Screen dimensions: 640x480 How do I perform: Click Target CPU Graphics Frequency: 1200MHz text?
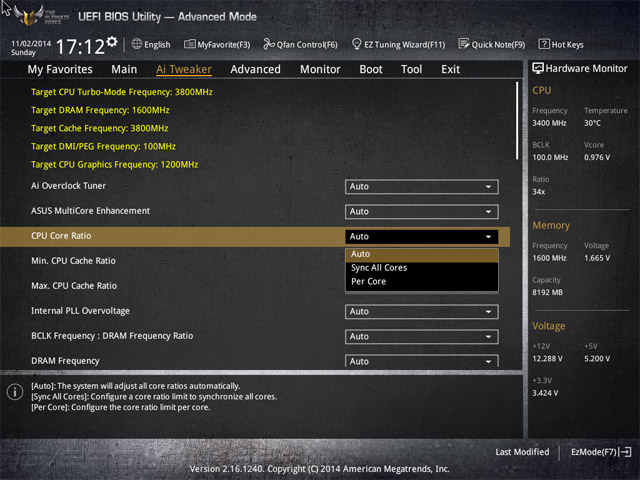[x=114, y=164]
